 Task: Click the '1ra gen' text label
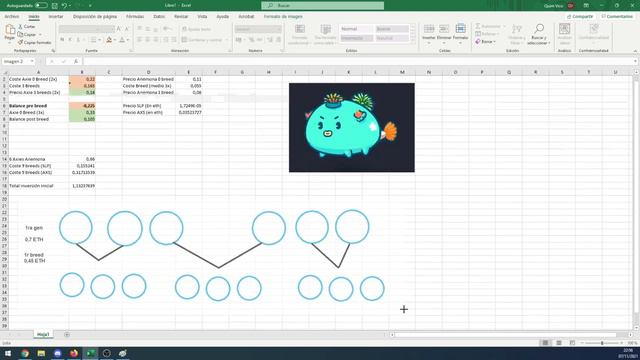[34, 228]
